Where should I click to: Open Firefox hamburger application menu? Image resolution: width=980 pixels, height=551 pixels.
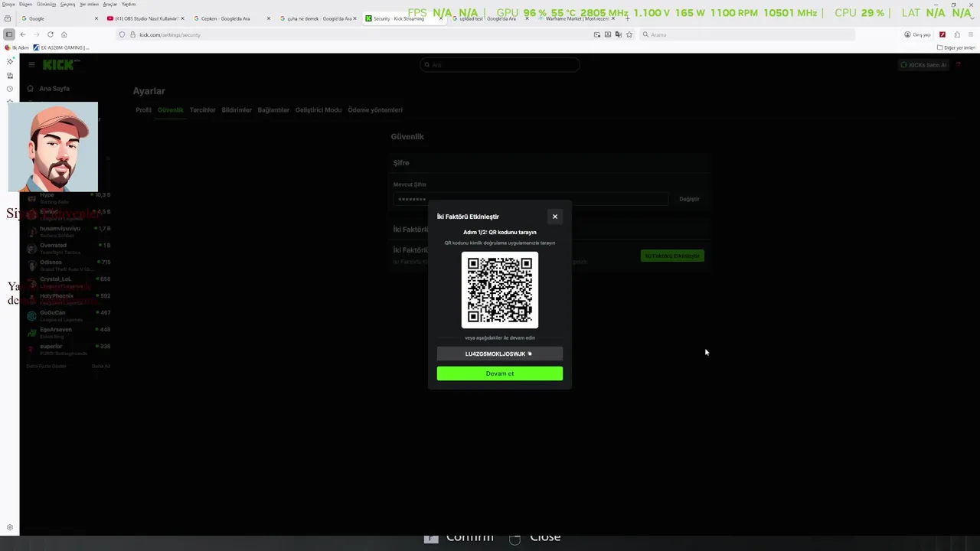971,34
